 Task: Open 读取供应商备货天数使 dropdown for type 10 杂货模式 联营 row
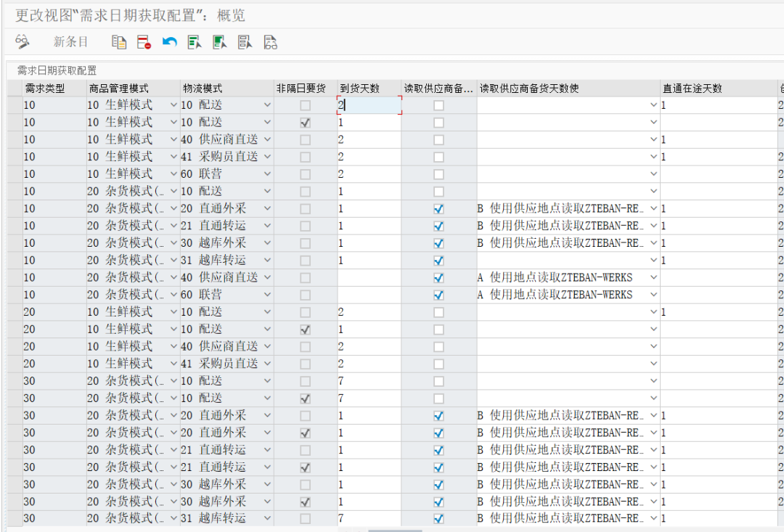(x=653, y=295)
